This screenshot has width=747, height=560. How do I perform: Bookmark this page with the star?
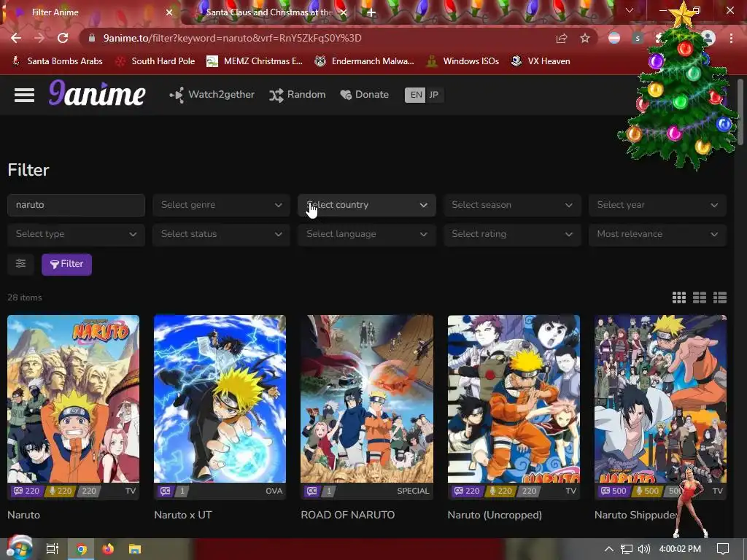[x=585, y=38]
